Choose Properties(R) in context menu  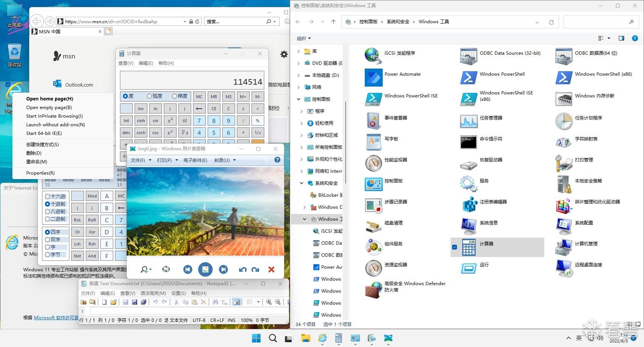[40, 173]
